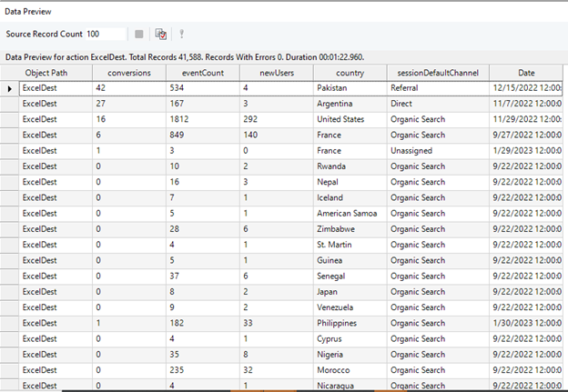This screenshot has width=568, height=392.
Task: Select the United States country cell
Action: (x=350, y=119)
